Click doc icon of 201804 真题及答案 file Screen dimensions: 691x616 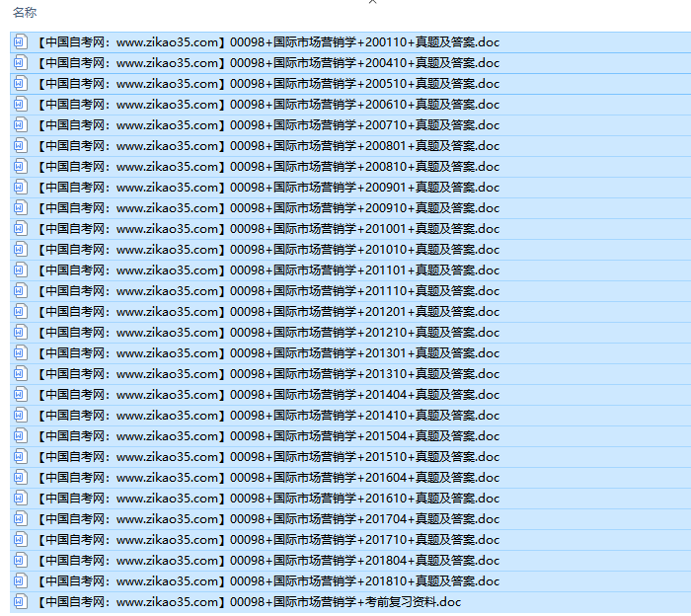21,560
